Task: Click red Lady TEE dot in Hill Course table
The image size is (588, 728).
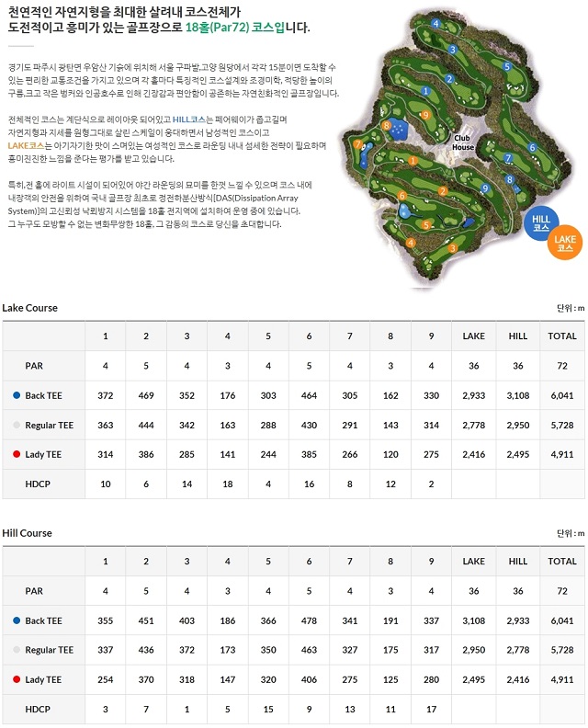Action: tap(17, 679)
